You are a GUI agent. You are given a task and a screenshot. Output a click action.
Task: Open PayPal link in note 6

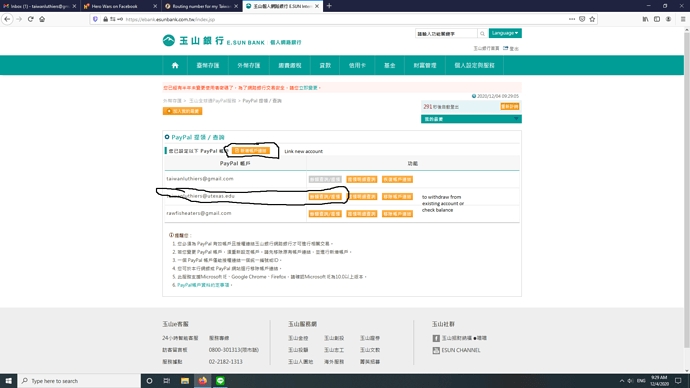click(203, 285)
